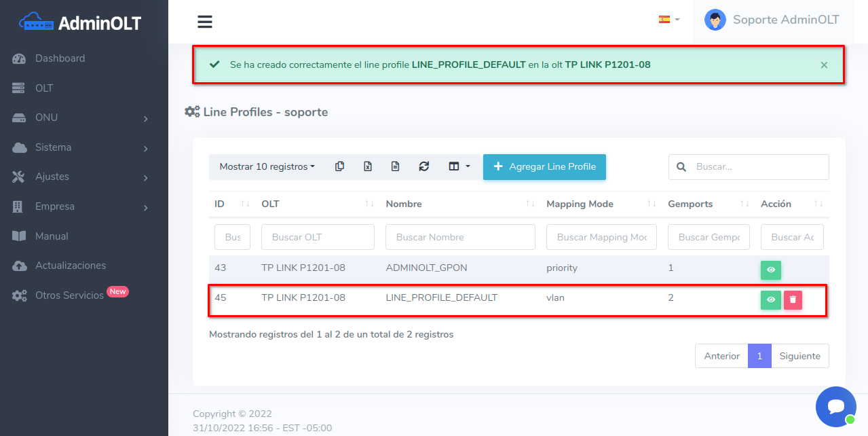Export table with Excel icon
This screenshot has width=868, height=436.
368,166
